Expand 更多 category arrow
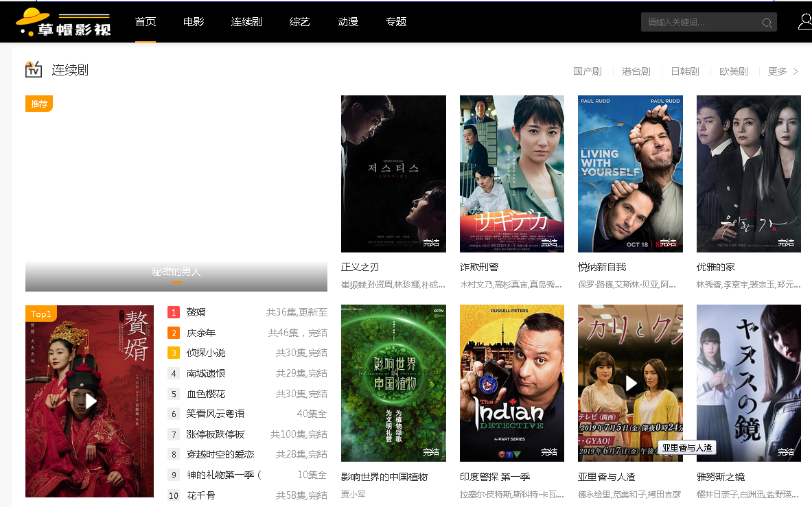Screen dimensions: 812x507 796,71
